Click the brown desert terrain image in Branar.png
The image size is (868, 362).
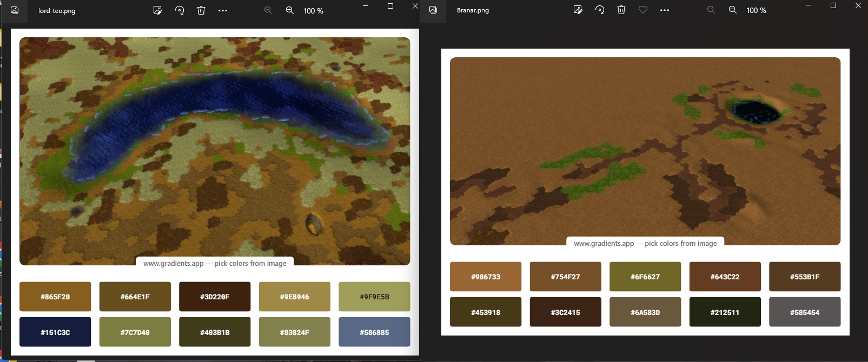[645, 151]
